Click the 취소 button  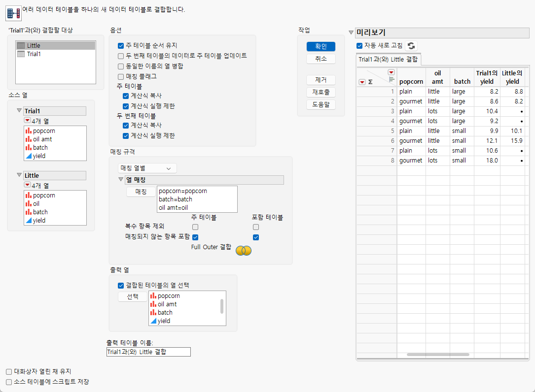[321, 59]
